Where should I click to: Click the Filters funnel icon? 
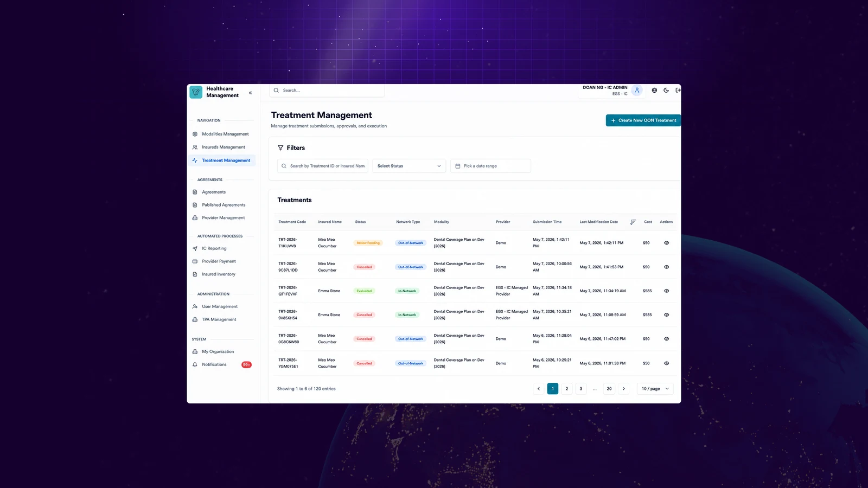click(x=280, y=147)
